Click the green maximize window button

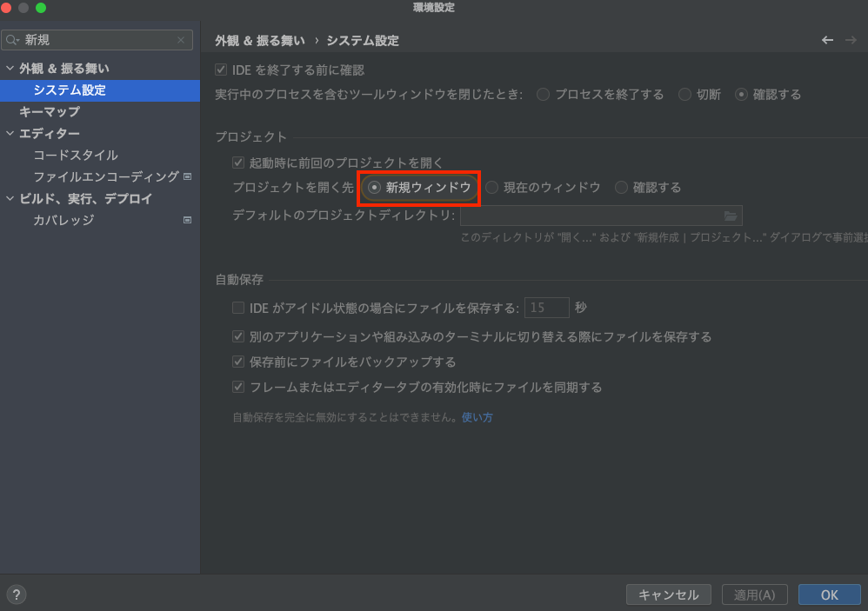click(40, 8)
